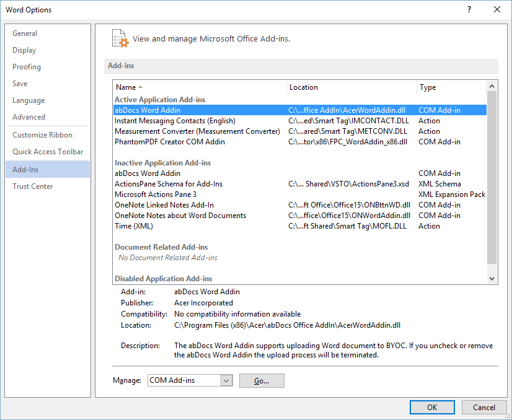Click the No Document Related Add-ins text
Image resolution: width=512 pixels, height=420 pixels.
(x=168, y=258)
